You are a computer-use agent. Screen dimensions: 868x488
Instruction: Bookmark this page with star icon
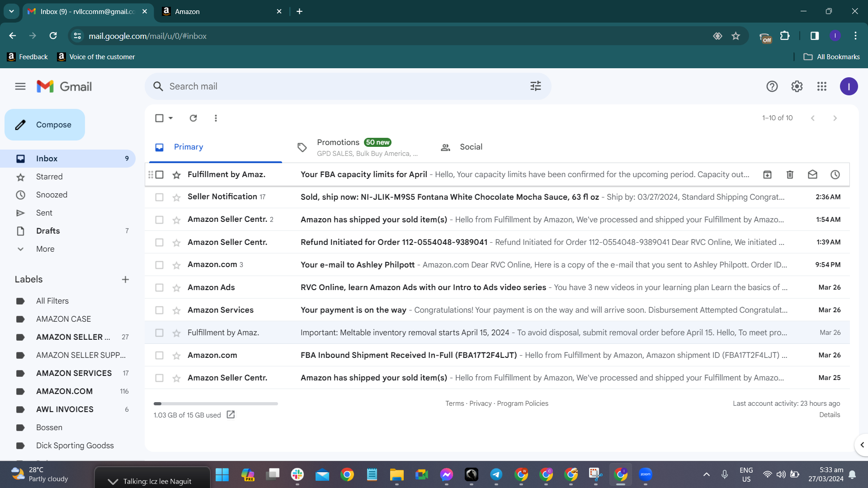point(736,36)
